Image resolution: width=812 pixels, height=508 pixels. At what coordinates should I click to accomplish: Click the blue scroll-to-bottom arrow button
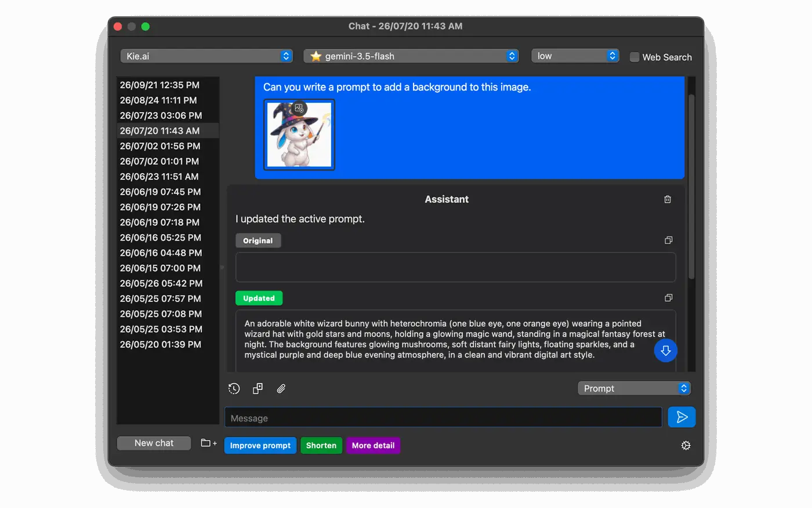point(665,351)
